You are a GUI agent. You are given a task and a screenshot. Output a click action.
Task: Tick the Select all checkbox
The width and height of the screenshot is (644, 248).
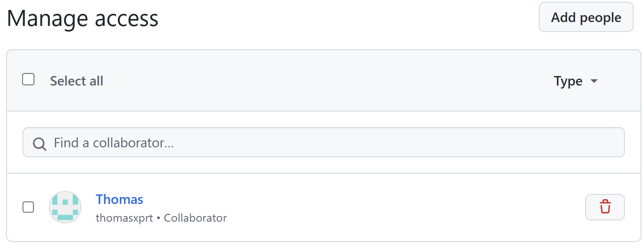tap(29, 79)
